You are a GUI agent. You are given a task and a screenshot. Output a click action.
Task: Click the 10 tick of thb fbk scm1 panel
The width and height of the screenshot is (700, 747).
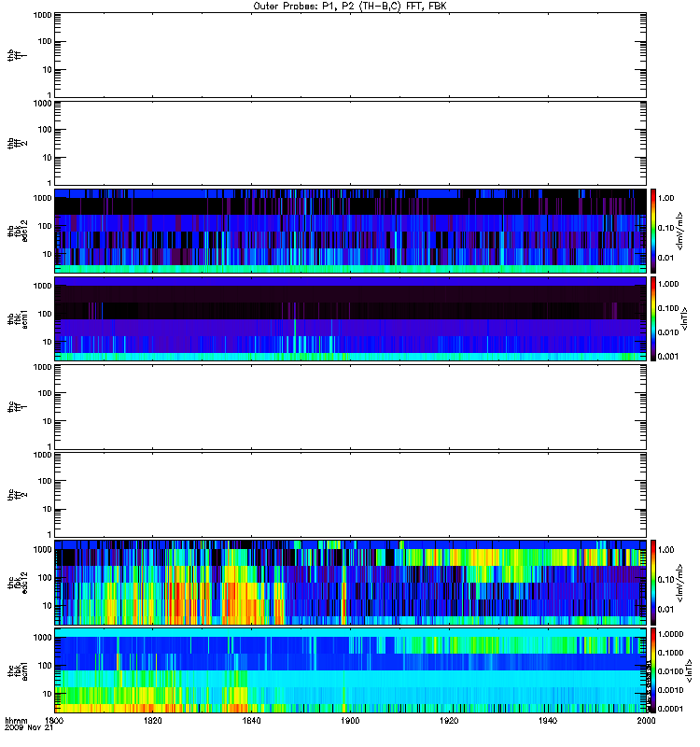click(x=47, y=342)
